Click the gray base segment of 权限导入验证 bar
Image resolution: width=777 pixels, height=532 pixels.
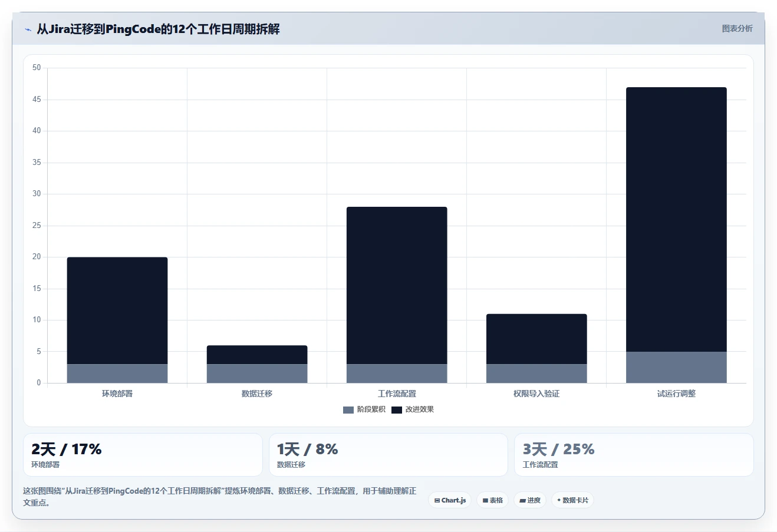536,374
